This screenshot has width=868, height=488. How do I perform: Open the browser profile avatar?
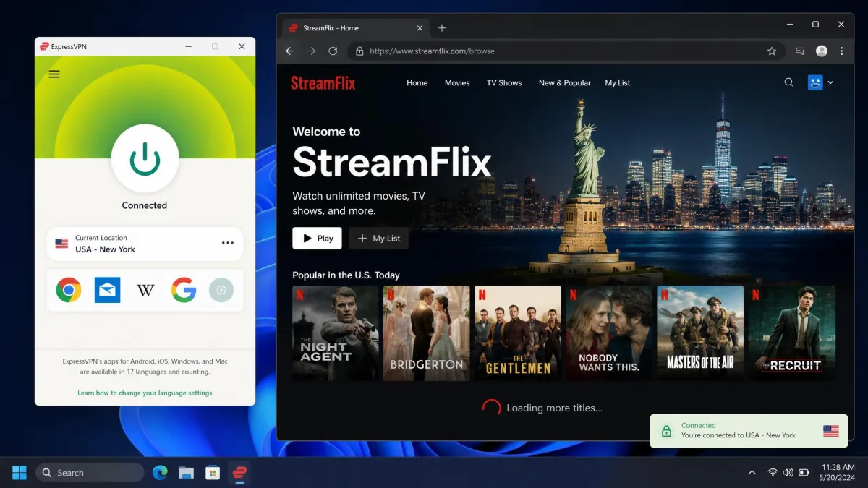pyautogui.click(x=822, y=51)
